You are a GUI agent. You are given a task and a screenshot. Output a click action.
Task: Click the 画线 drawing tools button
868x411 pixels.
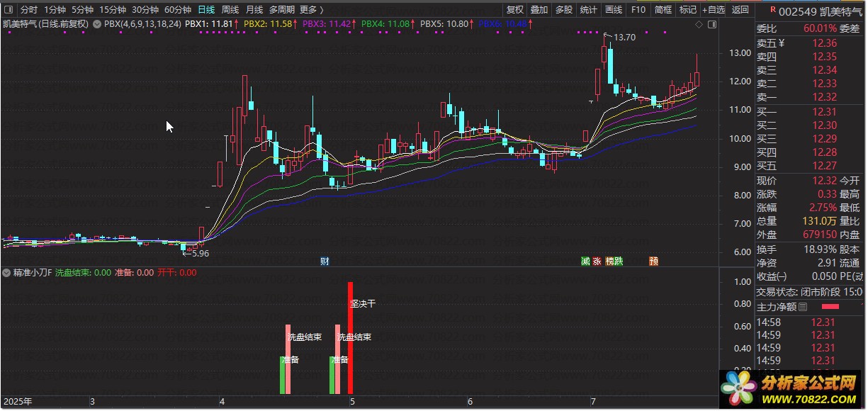pyautogui.click(x=613, y=10)
